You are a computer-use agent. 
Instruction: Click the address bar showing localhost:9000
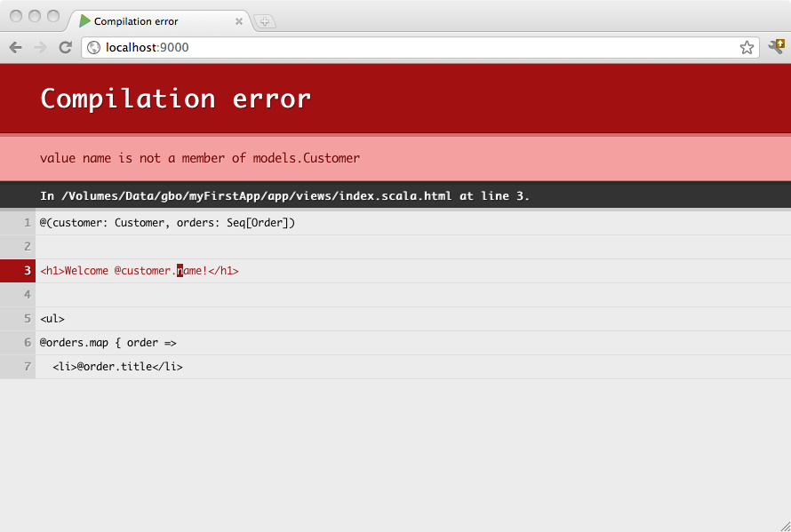tap(356, 48)
